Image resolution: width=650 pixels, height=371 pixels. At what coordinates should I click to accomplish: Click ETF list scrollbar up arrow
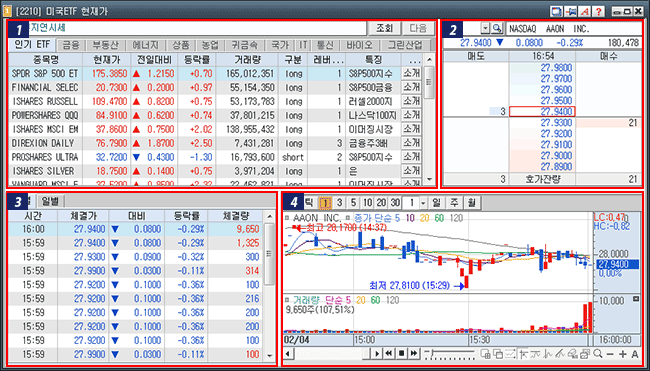pos(429,60)
